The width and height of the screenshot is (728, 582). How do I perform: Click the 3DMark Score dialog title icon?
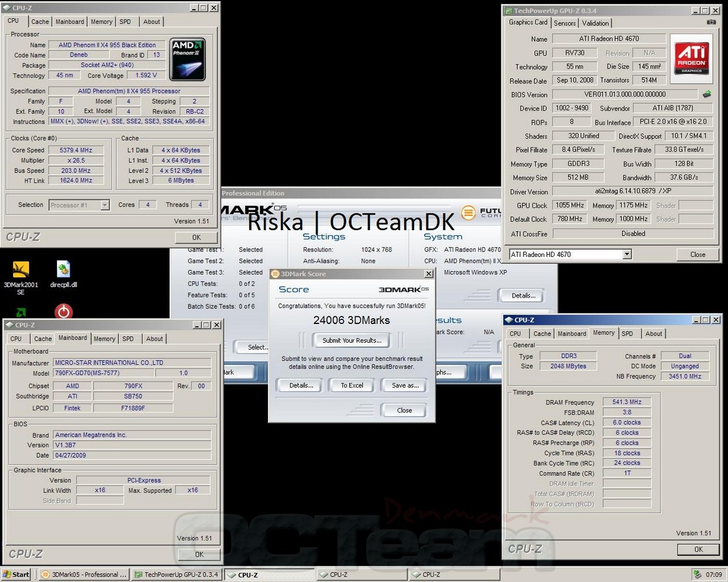tap(275, 274)
